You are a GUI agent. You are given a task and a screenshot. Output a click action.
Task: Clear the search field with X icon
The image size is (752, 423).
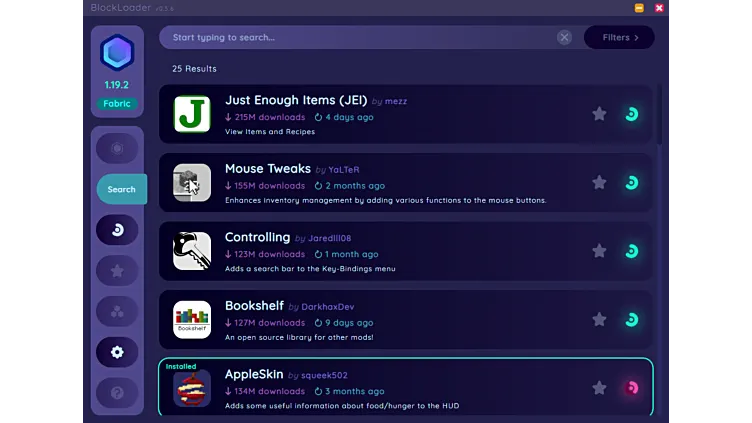pos(564,38)
